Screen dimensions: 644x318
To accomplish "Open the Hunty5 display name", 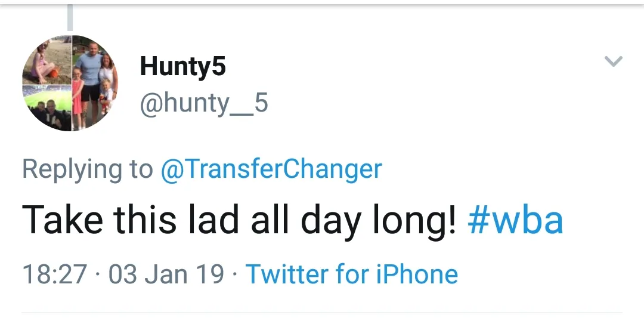I will pos(182,66).
